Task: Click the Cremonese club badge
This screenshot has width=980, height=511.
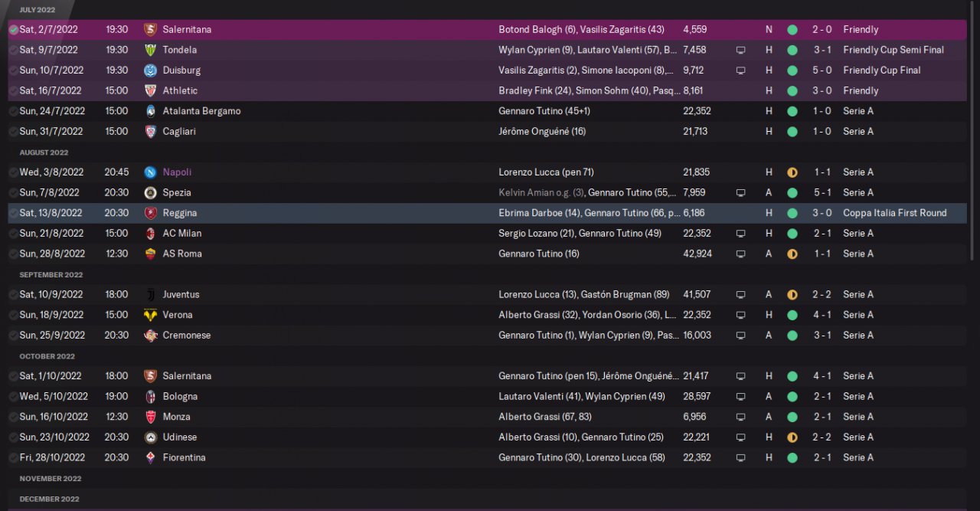Action: point(150,335)
